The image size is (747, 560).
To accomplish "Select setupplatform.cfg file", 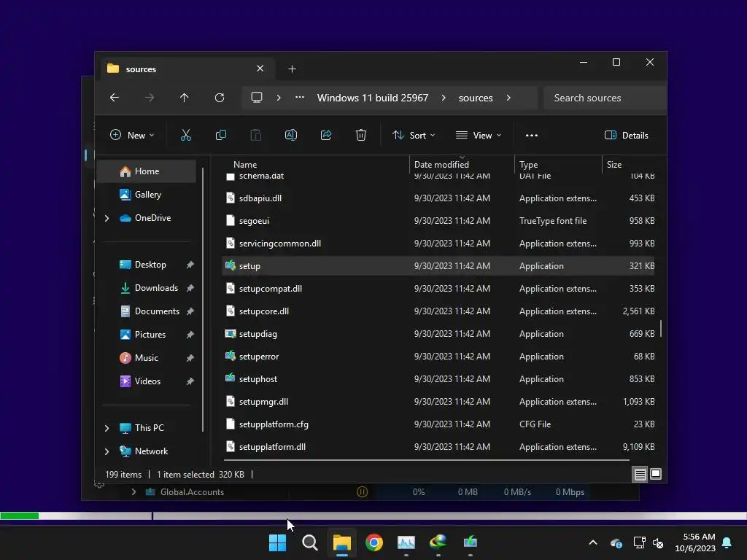I will pos(438,424).
